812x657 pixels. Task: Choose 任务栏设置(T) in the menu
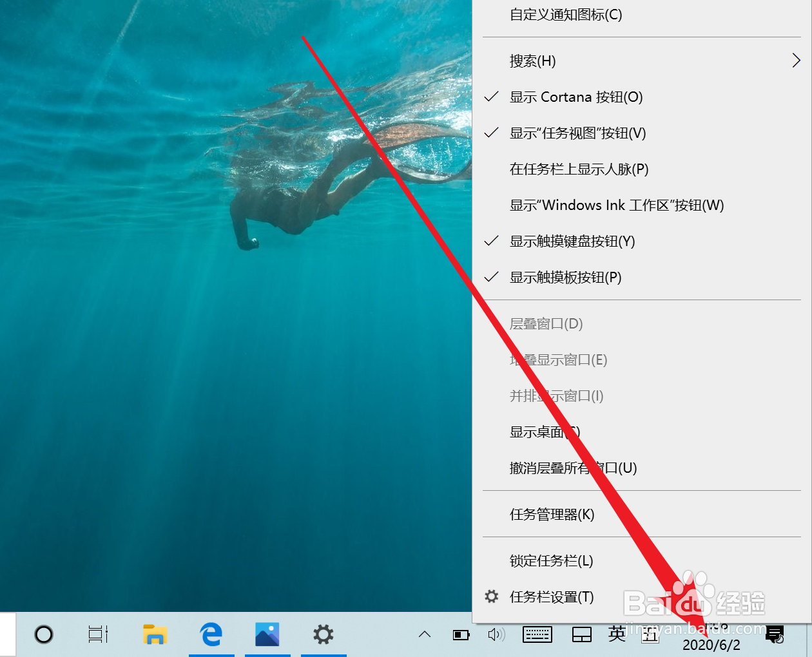[551, 596]
